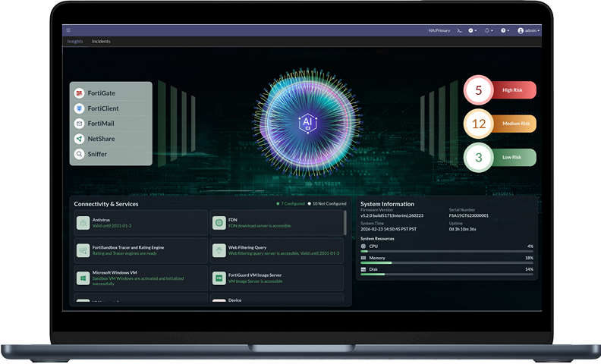The height and width of the screenshot is (364, 601).
Task: Click the Connectivity & Services scrollbar
Action: 345,223
